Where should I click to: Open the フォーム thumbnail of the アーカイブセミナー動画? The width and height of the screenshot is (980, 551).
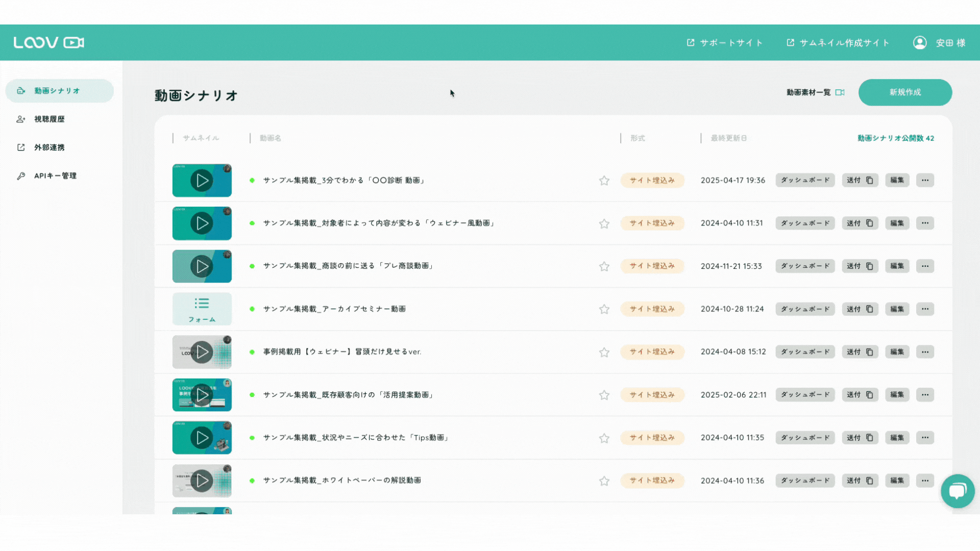tap(202, 309)
